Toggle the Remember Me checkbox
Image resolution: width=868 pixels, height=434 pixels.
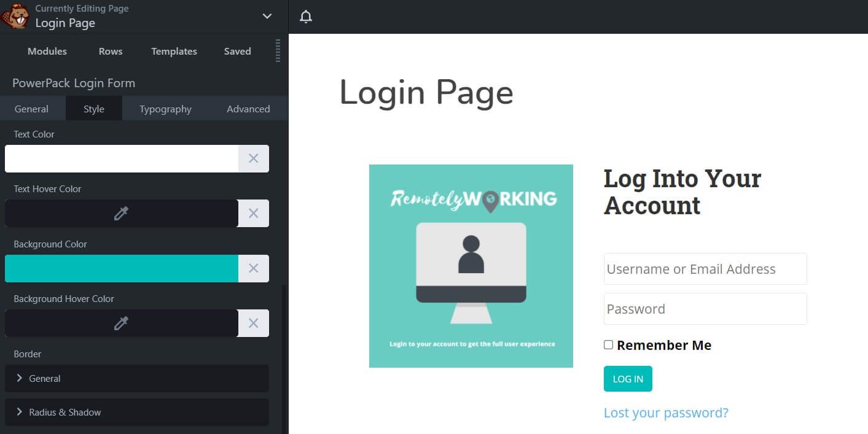[x=608, y=345]
